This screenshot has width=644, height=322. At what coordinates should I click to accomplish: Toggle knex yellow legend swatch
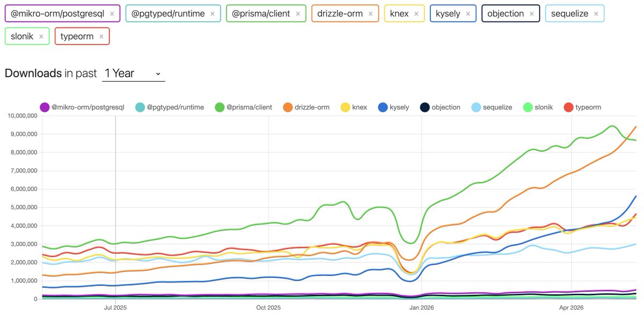pos(345,107)
